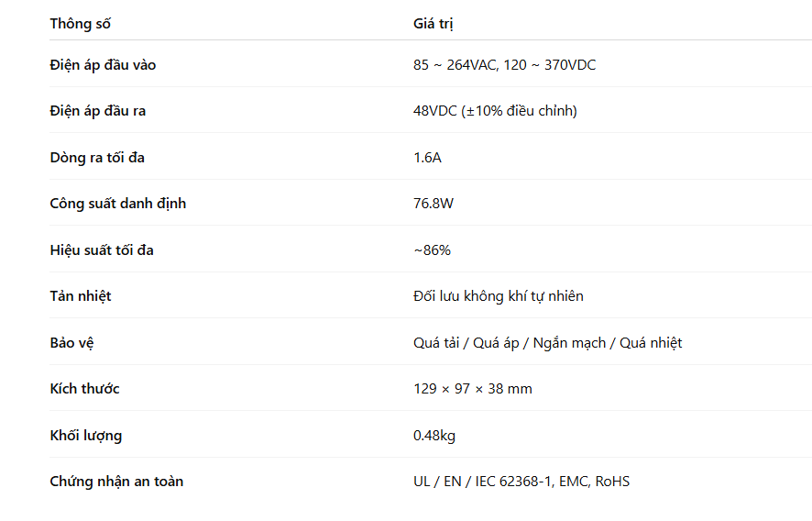This screenshot has height=521, width=812.
Task: Click the 'Giá trị' column header
Action: click(433, 24)
